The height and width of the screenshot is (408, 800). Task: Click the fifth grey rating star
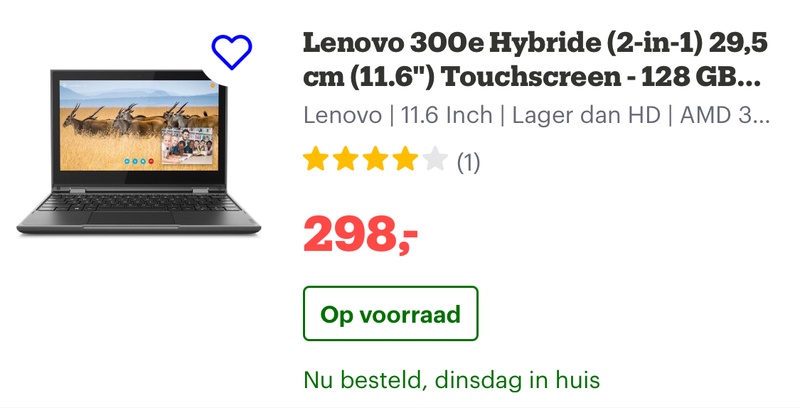[x=435, y=159]
